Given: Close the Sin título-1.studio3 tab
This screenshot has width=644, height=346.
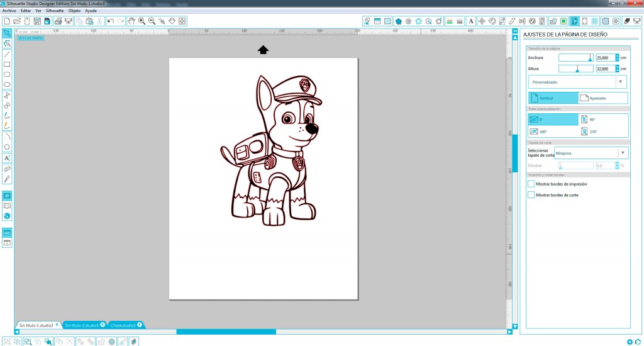Looking at the screenshot, I should click(x=57, y=325).
